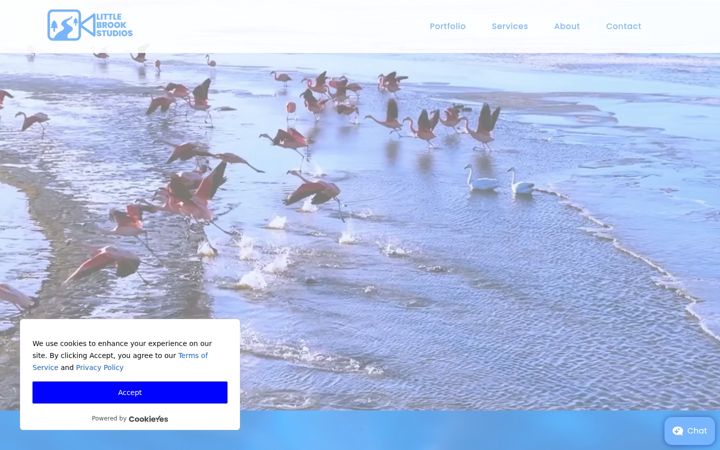Click the speech bubble icon in Chat button
Image resolution: width=720 pixels, height=450 pixels.
point(677,431)
